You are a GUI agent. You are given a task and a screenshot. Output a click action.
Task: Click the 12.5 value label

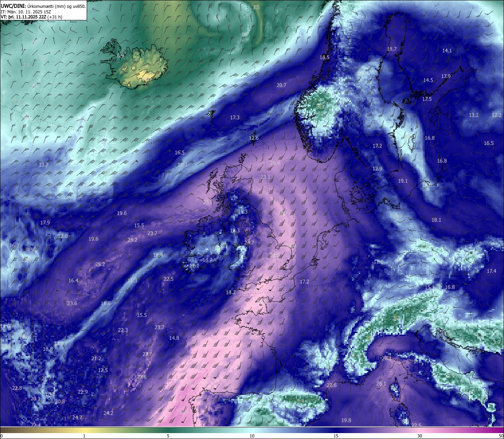click(x=103, y=370)
